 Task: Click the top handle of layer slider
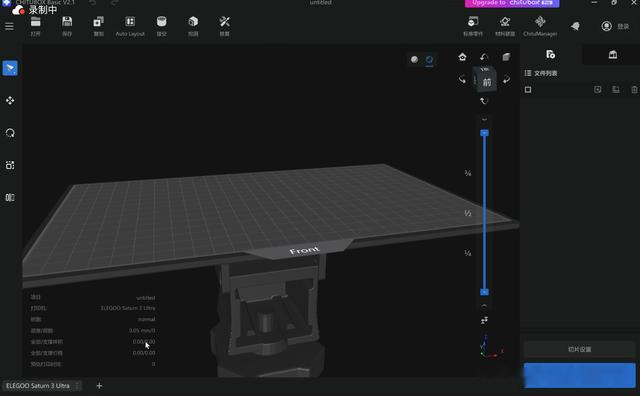point(484,133)
